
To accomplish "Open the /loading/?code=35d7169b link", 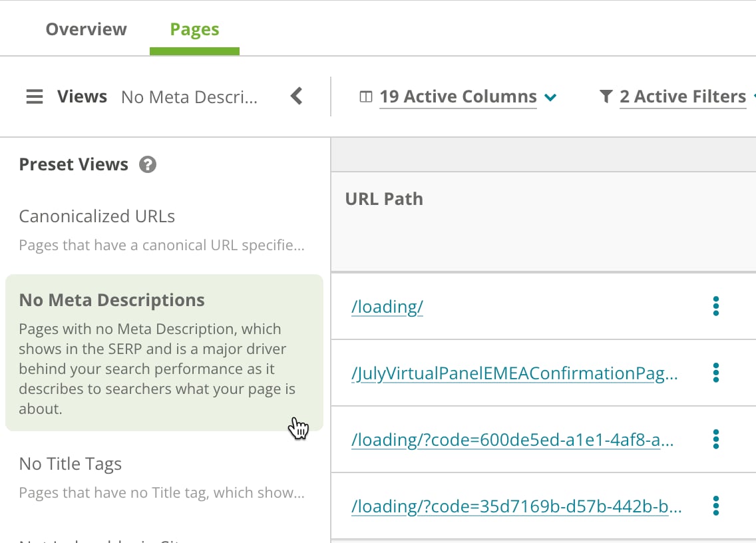I will 516,506.
